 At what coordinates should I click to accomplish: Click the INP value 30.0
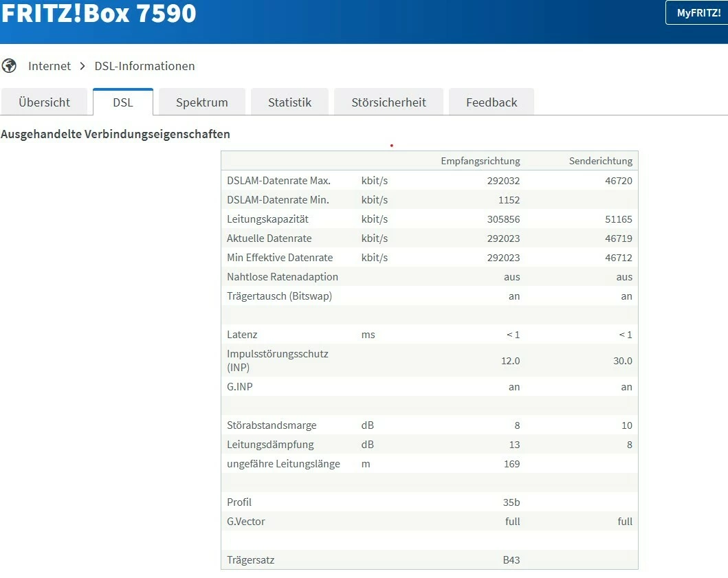[x=623, y=361]
